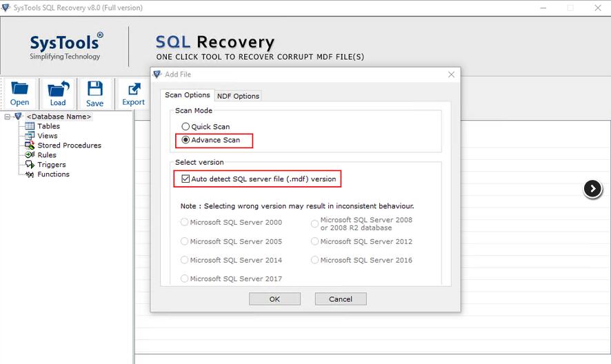Click the Tables icon in database tree
Image resolution: width=611 pixels, height=364 pixels.
click(30, 126)
